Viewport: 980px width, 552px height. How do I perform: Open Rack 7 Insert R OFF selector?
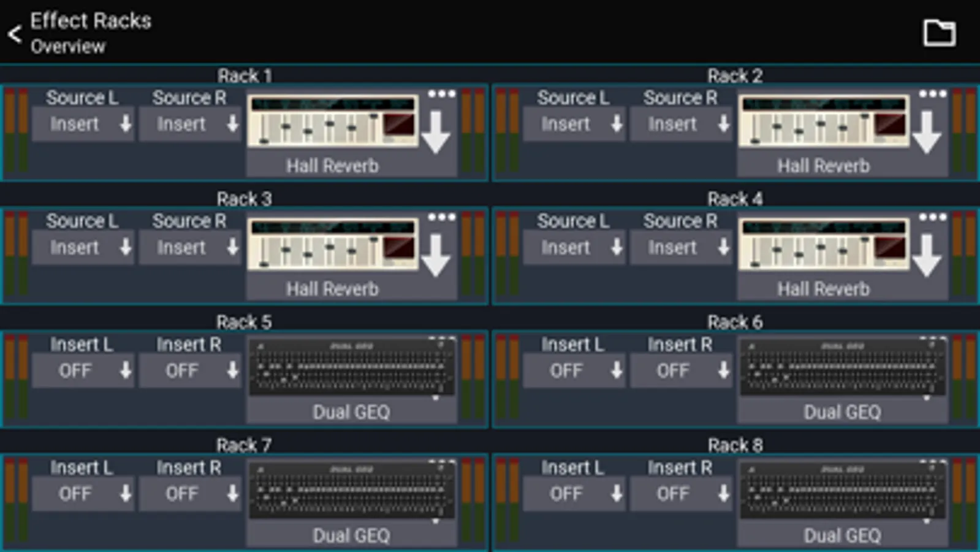pos(189,494)
